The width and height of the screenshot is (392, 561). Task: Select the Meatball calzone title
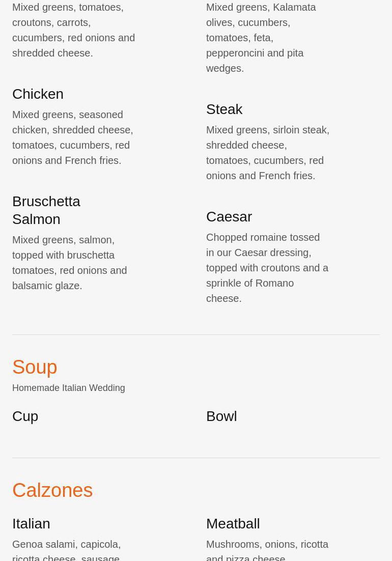pyautogui.click(x=233, y=524)
